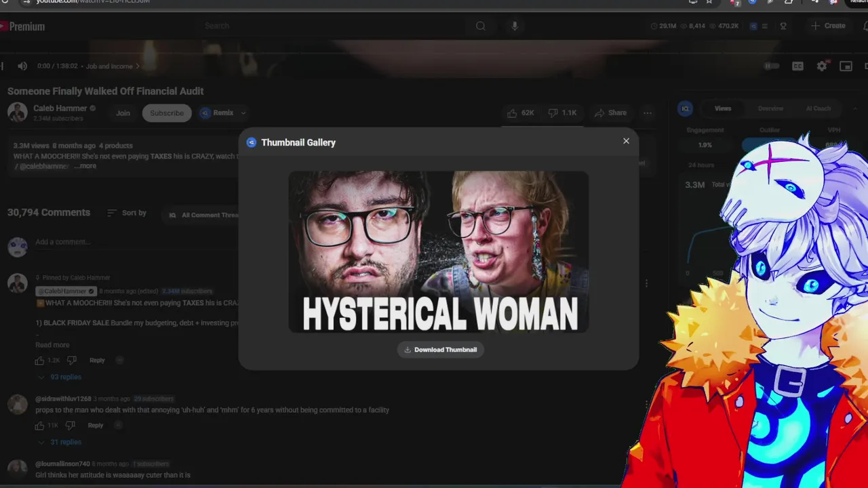The width and height of the screenshot is (868, 488).
Task: Open the player settings gear
Action: (822, 66)
